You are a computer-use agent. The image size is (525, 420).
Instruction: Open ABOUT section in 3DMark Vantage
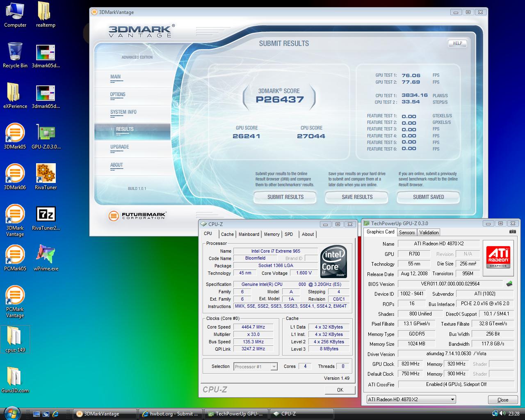132,166
